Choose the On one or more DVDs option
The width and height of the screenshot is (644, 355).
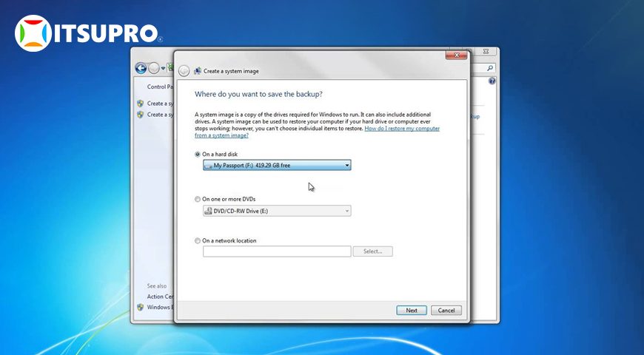tap(198, 200)
